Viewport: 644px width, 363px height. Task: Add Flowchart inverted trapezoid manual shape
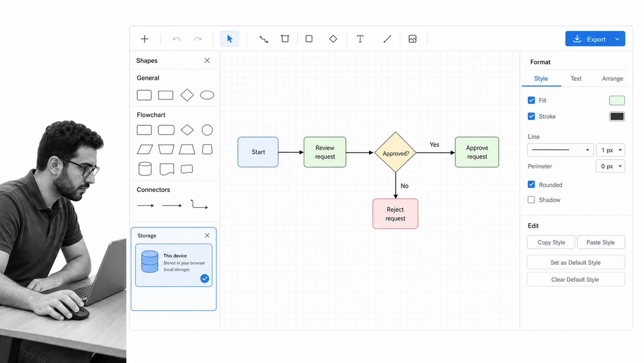[167, 149]
